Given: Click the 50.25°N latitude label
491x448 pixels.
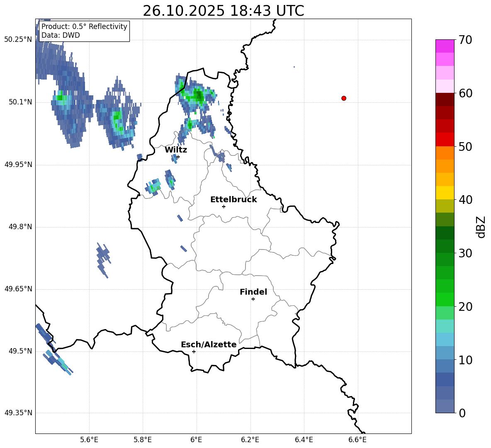Looking at the screenshot, I should tap(18, 39).
